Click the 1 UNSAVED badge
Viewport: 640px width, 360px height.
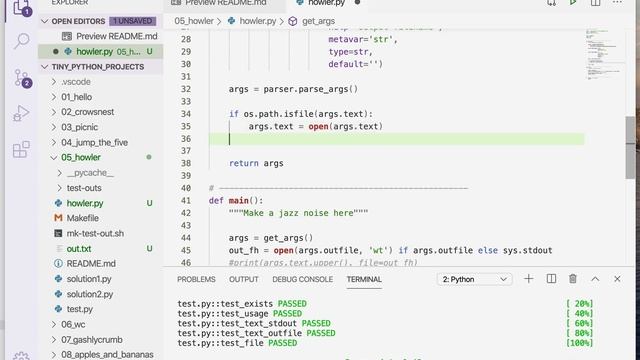132,21
